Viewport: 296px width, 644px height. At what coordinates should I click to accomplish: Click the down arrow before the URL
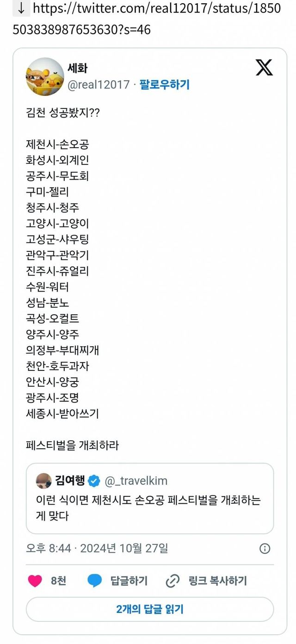[20, 9]
